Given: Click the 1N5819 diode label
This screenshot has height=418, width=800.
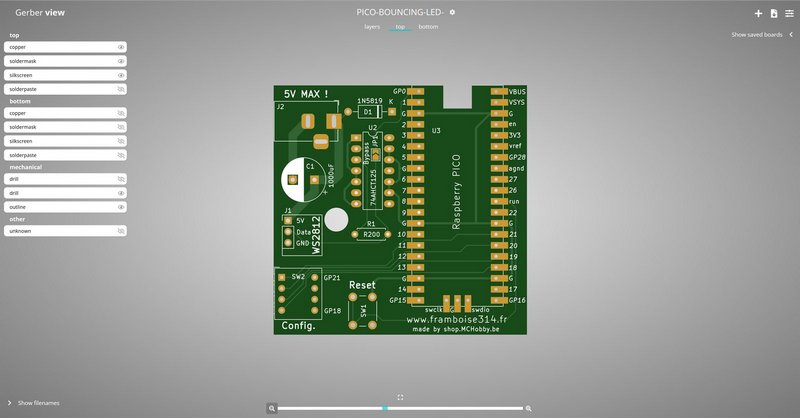Looking at the screenshot, I should [x=369, y=101].
